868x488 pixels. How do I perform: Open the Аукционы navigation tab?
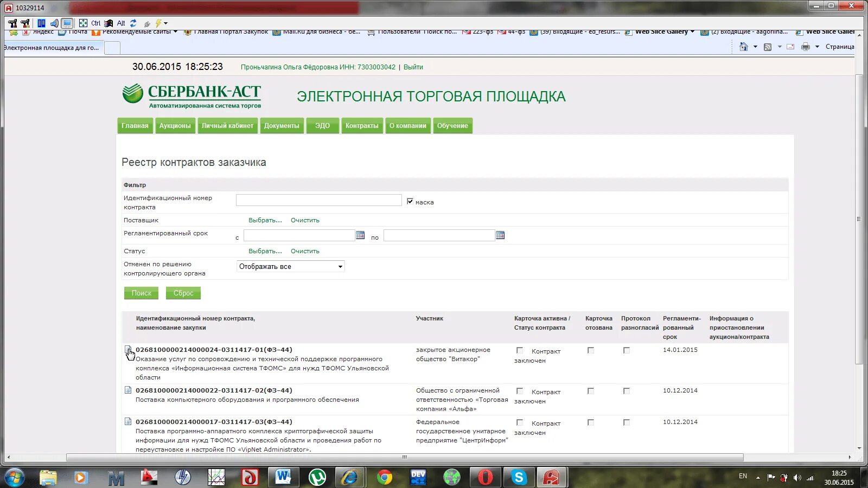[x=175, y=126]
